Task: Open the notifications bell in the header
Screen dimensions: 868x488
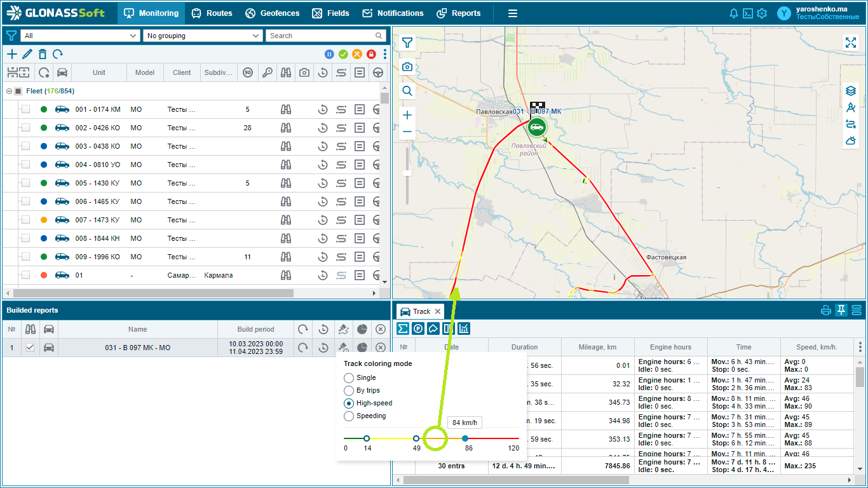Action: [734, 13]
